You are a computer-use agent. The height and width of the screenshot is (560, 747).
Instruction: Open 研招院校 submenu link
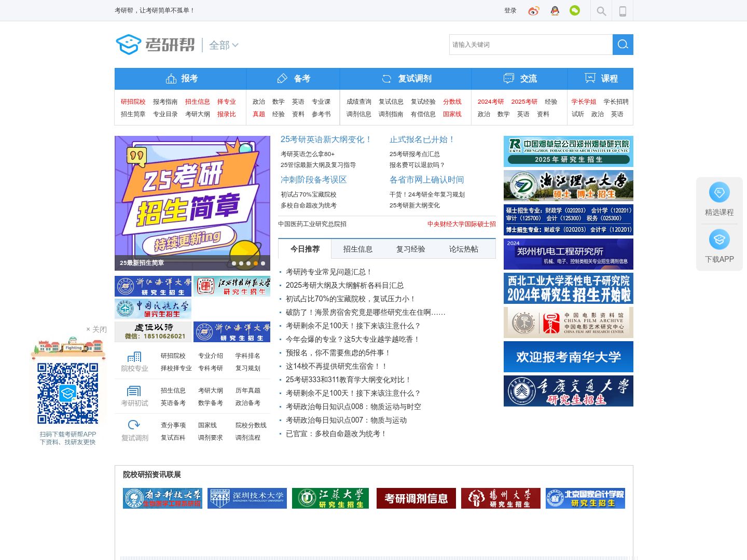click(133, 102)
